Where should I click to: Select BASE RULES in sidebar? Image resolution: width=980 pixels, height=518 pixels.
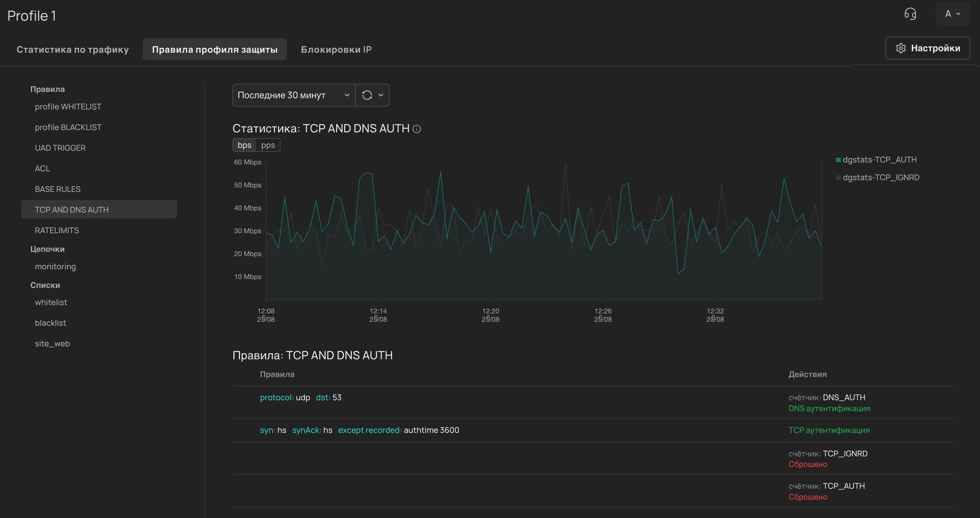coord(58,189)
